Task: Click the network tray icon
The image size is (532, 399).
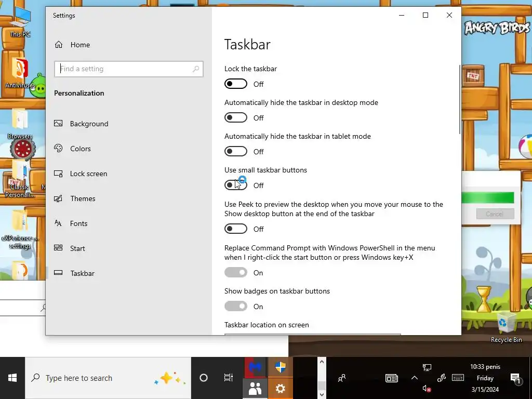Action: (x=427, y=367)
